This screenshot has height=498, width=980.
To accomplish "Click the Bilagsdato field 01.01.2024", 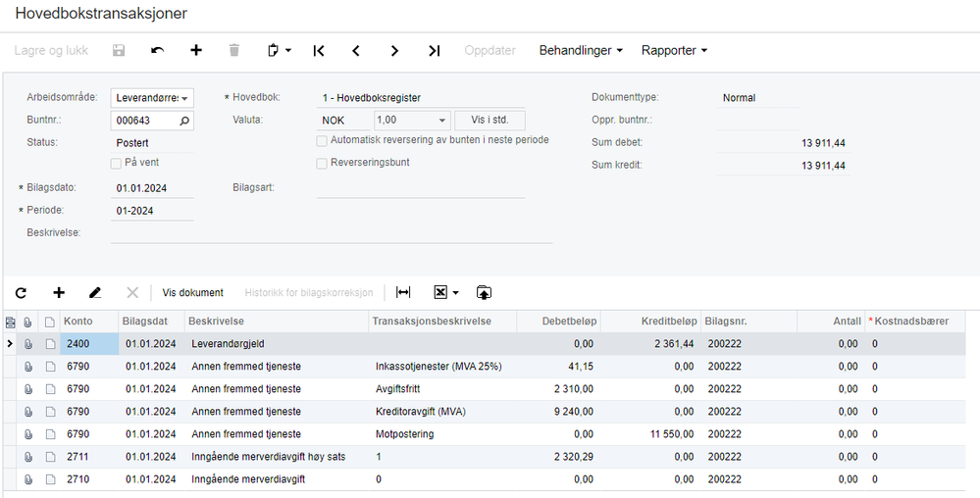I will [152, 188].
